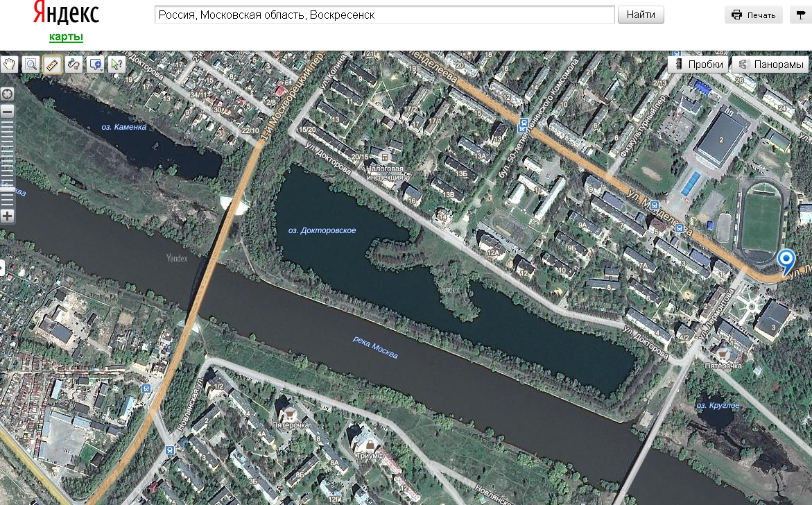Toggle the Пробки traffic layer

[x=699, y=65]
